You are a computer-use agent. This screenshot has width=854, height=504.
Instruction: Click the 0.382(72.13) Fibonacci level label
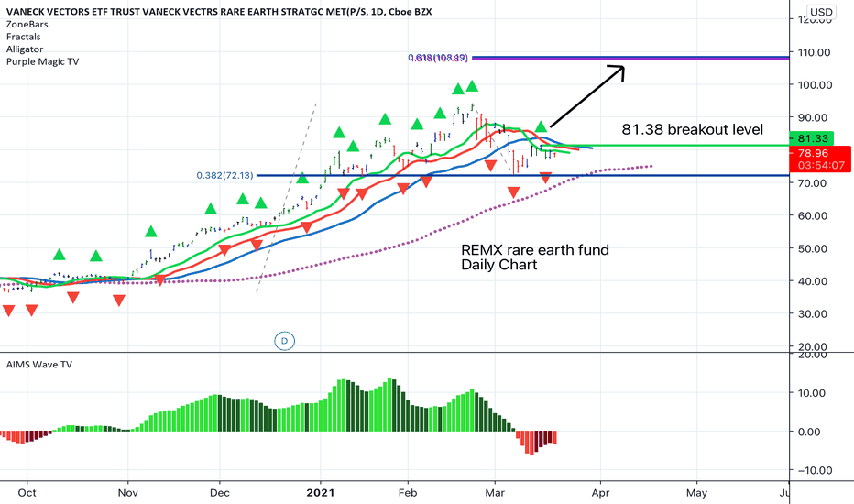[x=224, y=175]
